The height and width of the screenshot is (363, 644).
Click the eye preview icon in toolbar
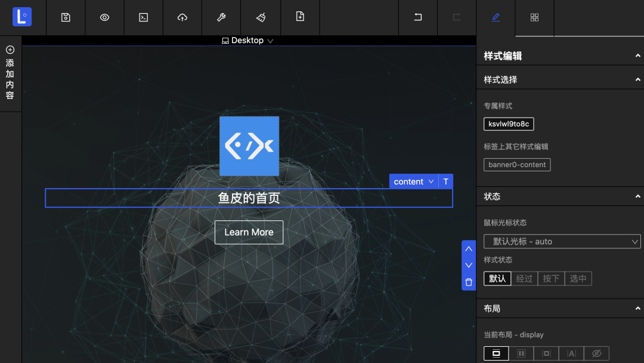[104, 17]
